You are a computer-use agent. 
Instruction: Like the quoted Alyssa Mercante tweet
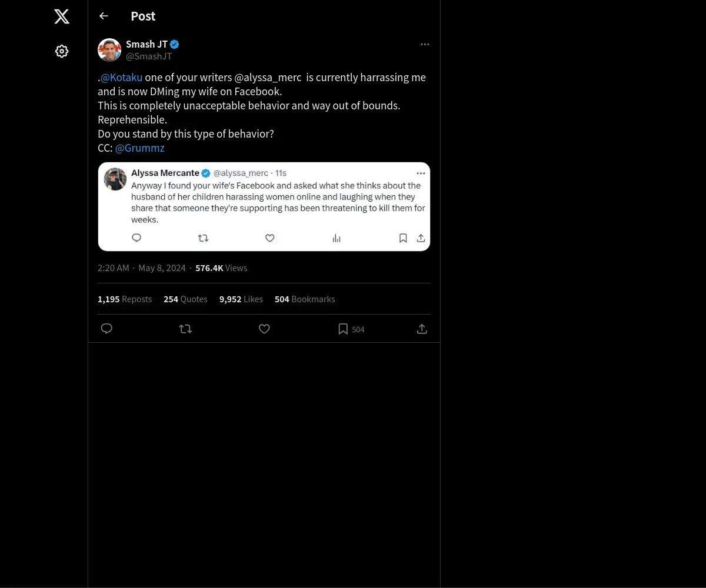point(270,238)
